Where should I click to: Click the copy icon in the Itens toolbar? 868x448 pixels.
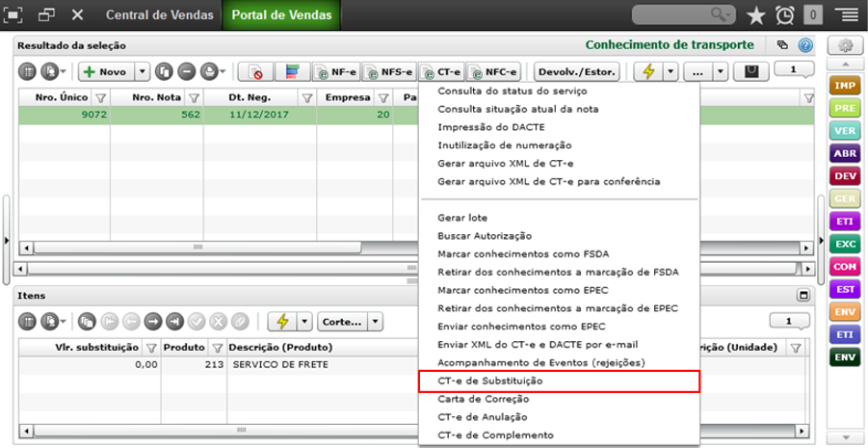87,321
